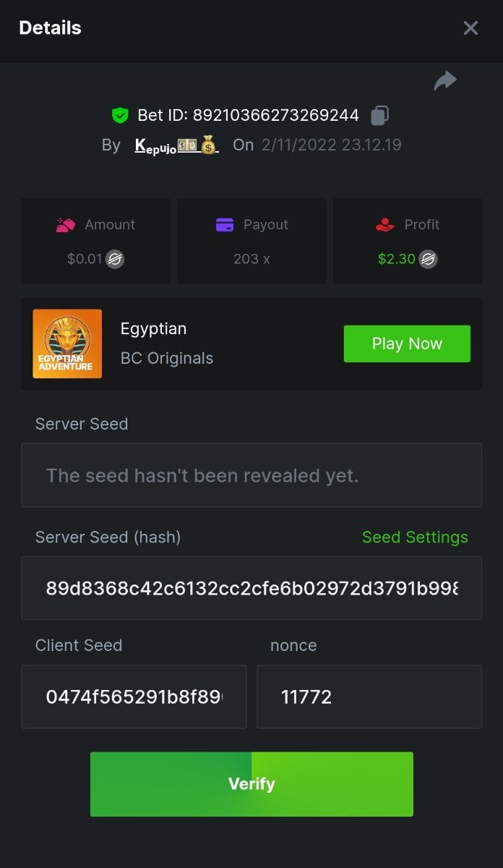Click the red Profit hand icon
The width and height of the screenshot is (503, 868).
385,225
